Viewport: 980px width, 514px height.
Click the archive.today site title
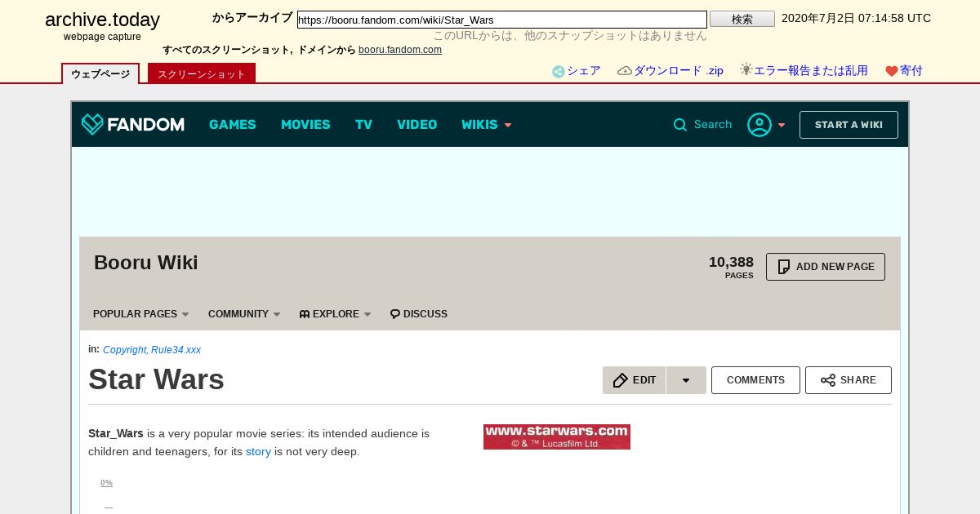click(102, 20)
